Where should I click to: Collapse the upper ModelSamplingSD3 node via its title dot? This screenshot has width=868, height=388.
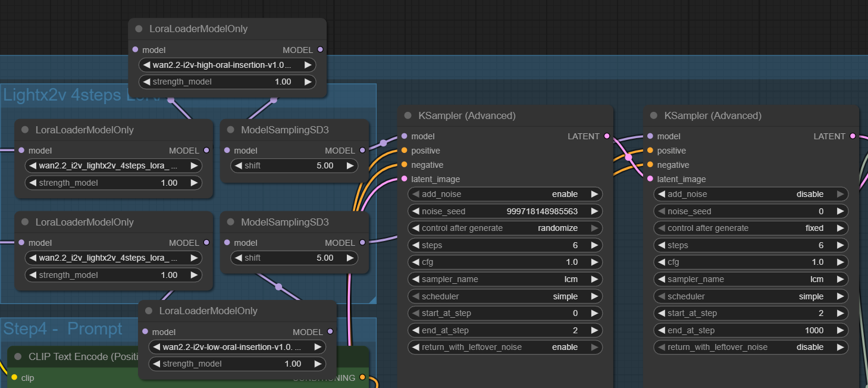tap(230, 130)
